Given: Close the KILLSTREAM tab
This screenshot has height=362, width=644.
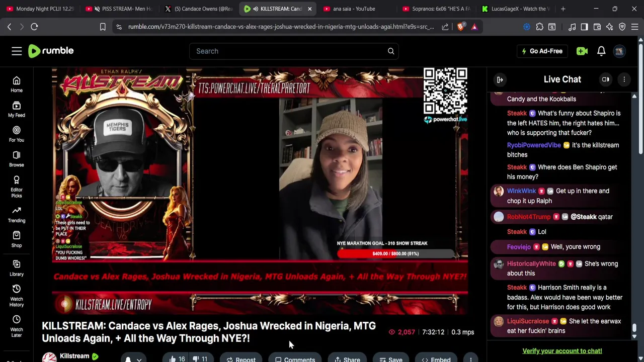Looking at the screenshot, I should 310,9.
